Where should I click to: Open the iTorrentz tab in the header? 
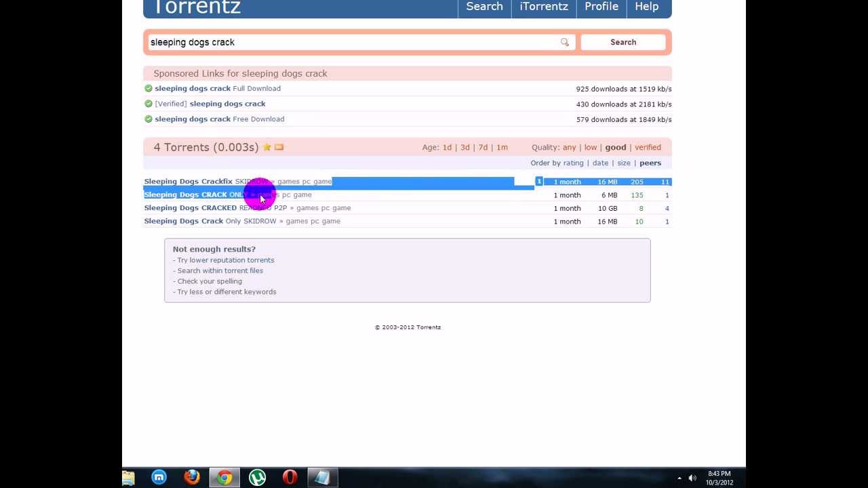pyautogui.click(x=544, y=7)
